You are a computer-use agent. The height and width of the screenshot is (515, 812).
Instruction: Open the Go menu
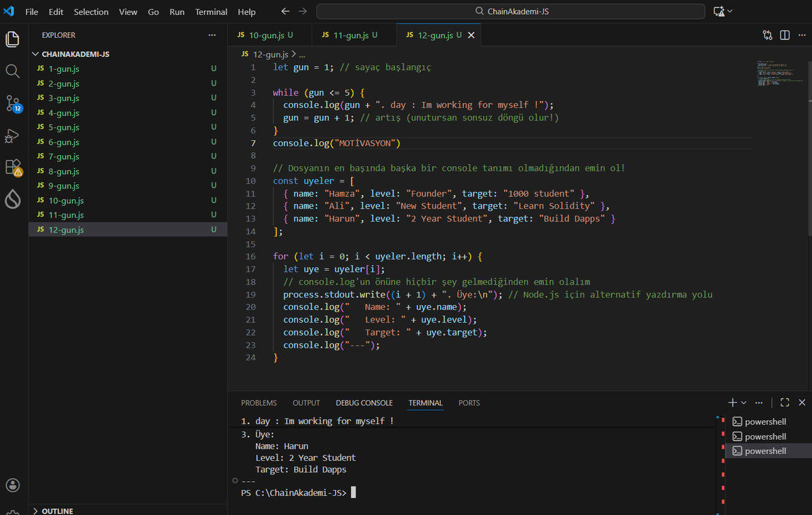pyautogui.click(x=153, y=12)
